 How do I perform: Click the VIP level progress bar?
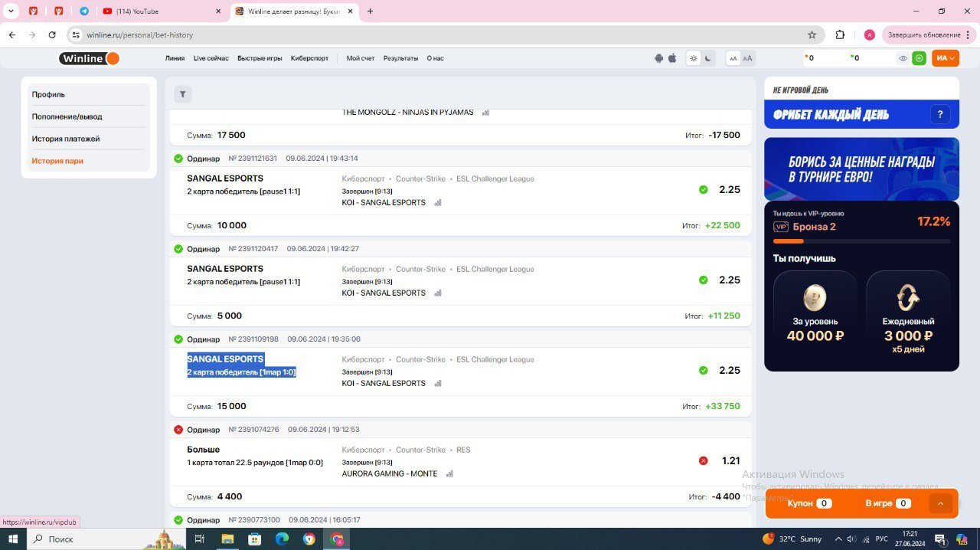click(x=861, y=241)
